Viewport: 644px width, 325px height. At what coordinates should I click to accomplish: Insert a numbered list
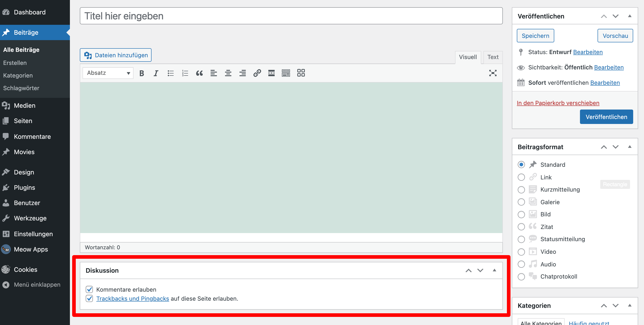(x=185, y=73)
